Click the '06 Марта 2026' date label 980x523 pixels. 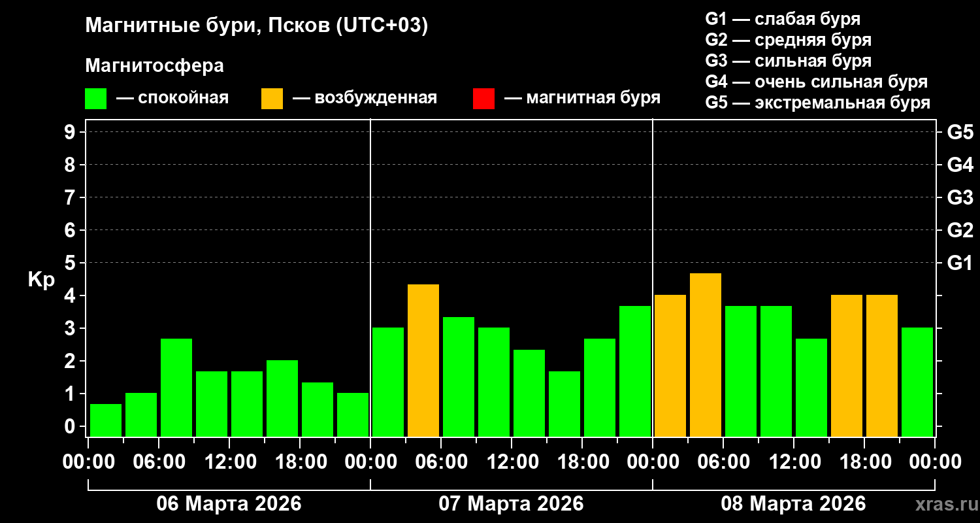pos(229,504)
